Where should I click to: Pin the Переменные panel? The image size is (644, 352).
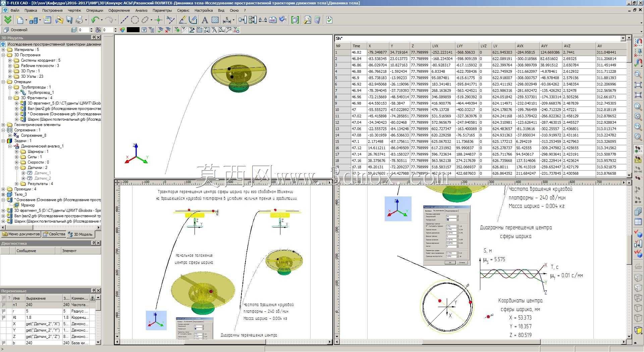pyautogui.click(x=94, y=291)
